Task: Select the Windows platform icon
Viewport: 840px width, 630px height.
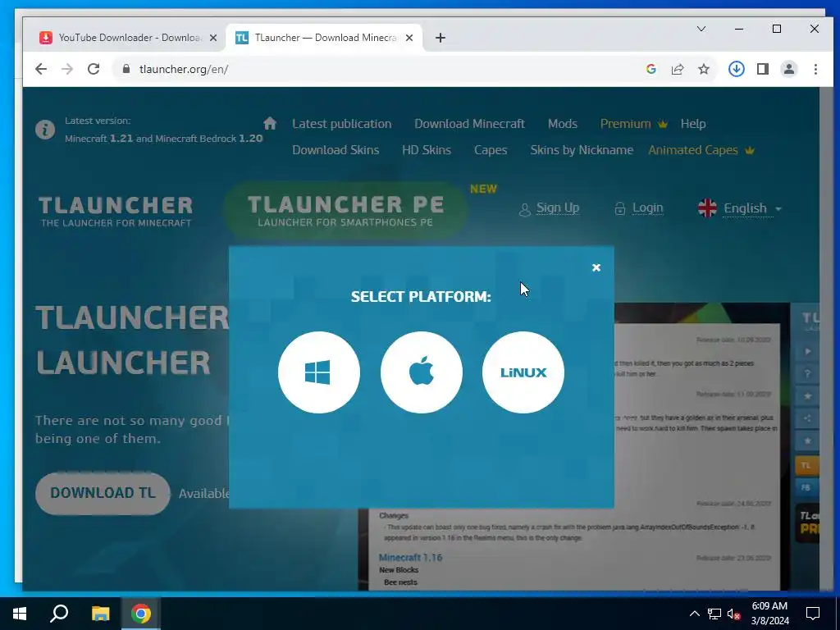Action: 319,372
